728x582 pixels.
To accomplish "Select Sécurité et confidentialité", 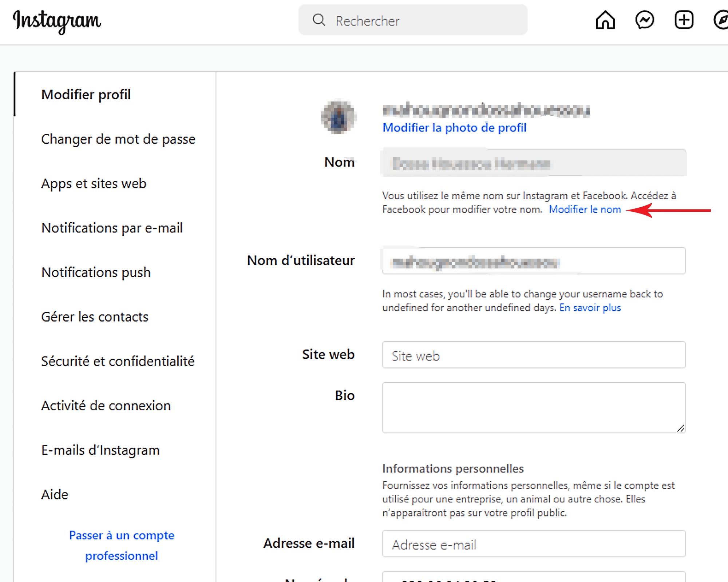I will tap(118, 361).
